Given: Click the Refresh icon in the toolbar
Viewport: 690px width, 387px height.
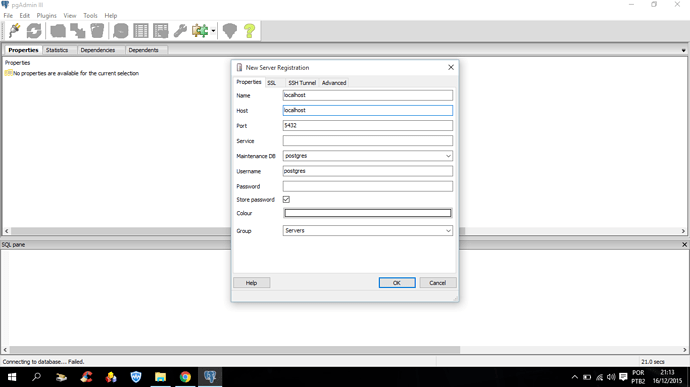Looking at the screenshot, I should [34, 31].
